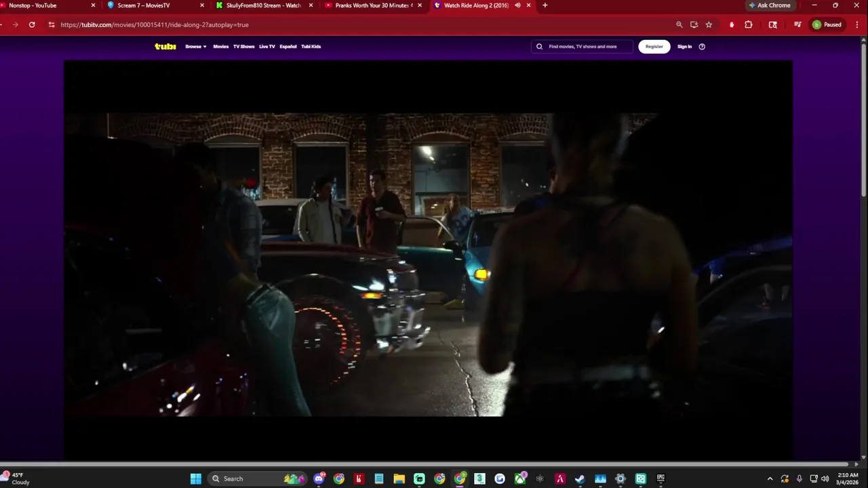The height and width of the screenshot is (488, 868).
Task: Go to TV Shows page
Action: point(244,47)
